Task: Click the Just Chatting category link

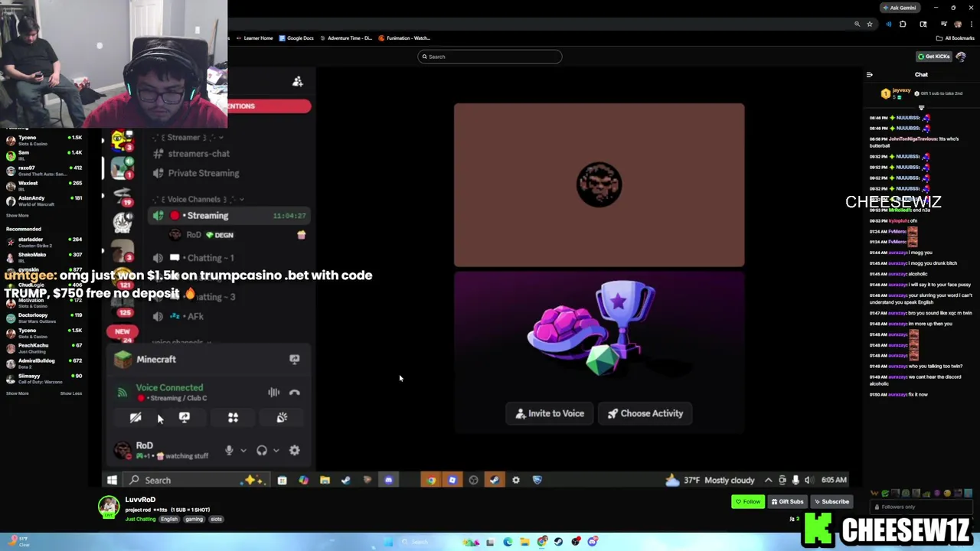Action: click(x=140, y=520)
